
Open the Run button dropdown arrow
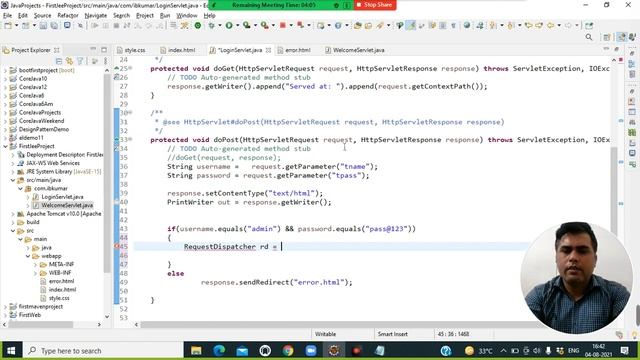238,25
